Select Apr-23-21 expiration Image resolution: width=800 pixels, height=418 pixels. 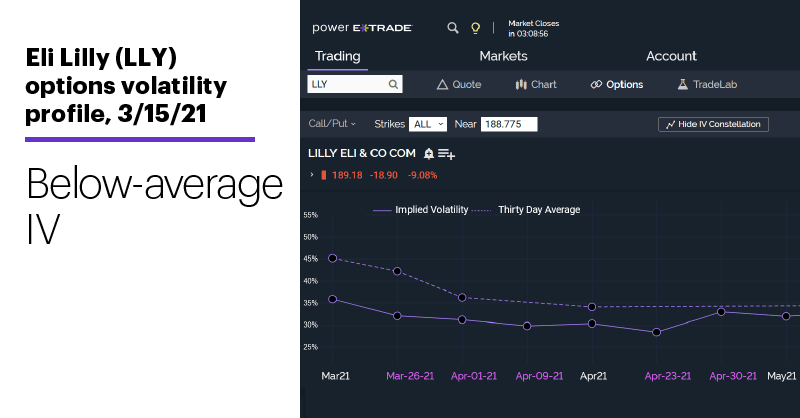(x=668, y=376)
